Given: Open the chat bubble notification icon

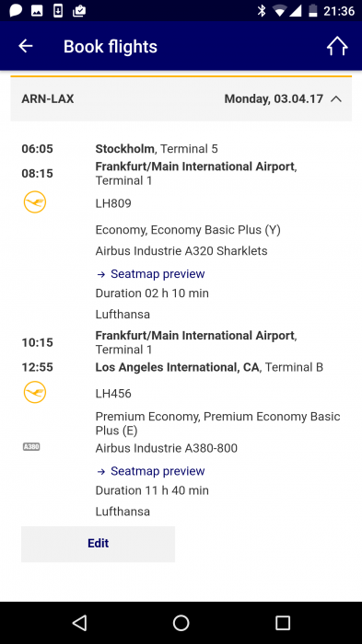Looking at the screenshot, I should point(16,11).
